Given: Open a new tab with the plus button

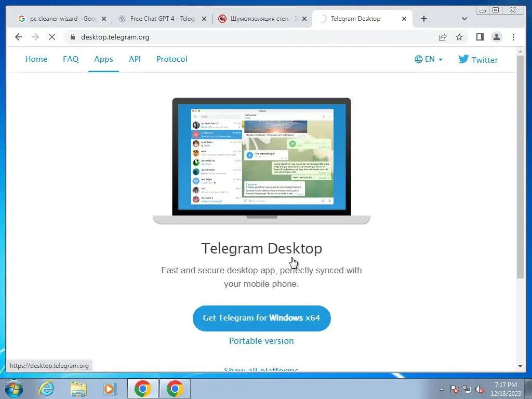Looking at the screenshot, I should (424, 19).
